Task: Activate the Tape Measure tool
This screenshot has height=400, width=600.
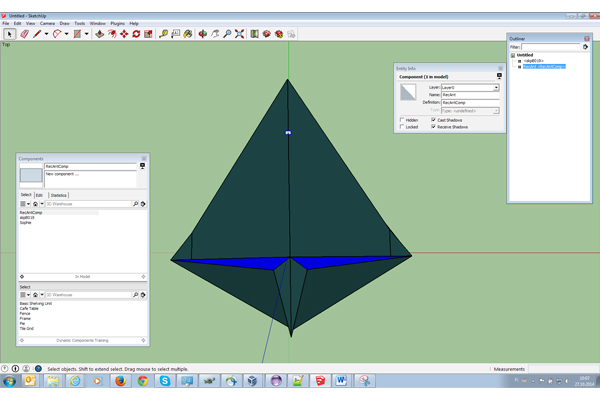Action: 163,34
